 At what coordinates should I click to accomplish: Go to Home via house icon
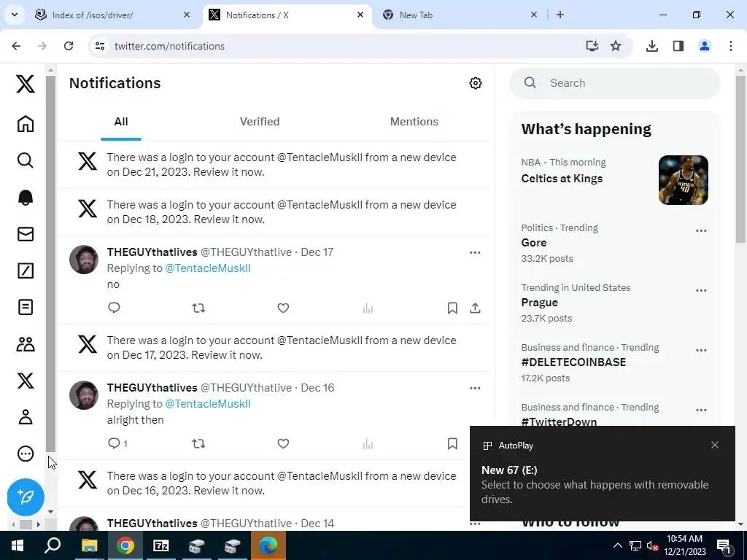(x=26, y=123)
